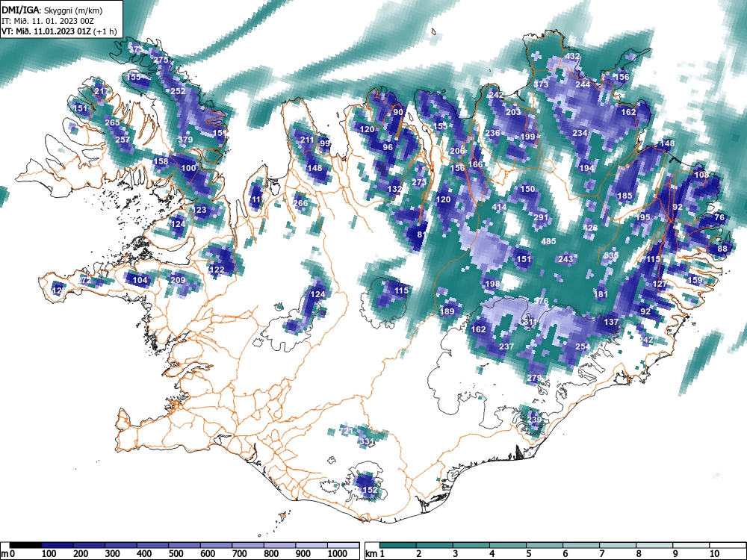
Task: Click the map value 266
Action: (x=300, y=203)
